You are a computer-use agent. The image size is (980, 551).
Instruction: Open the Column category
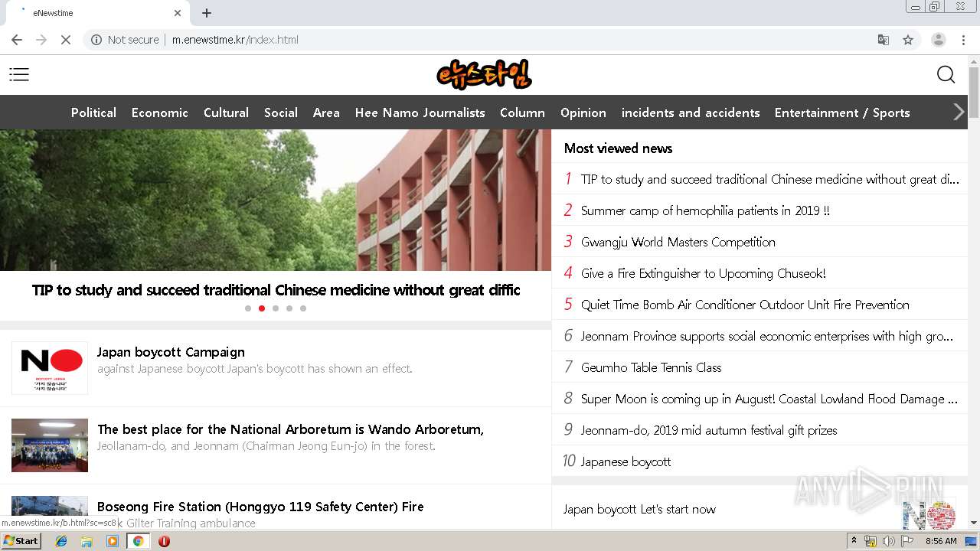[x=522, y=112]
